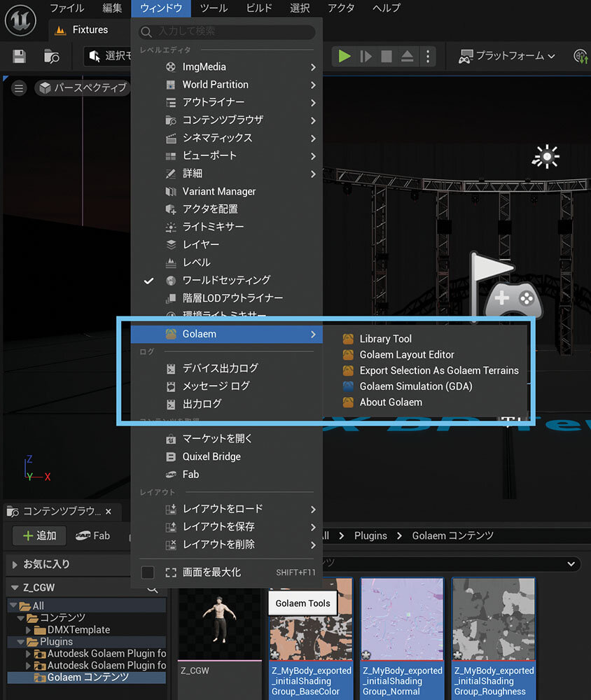
Task: Open the 編集 menu
Action: coord(112,8)
